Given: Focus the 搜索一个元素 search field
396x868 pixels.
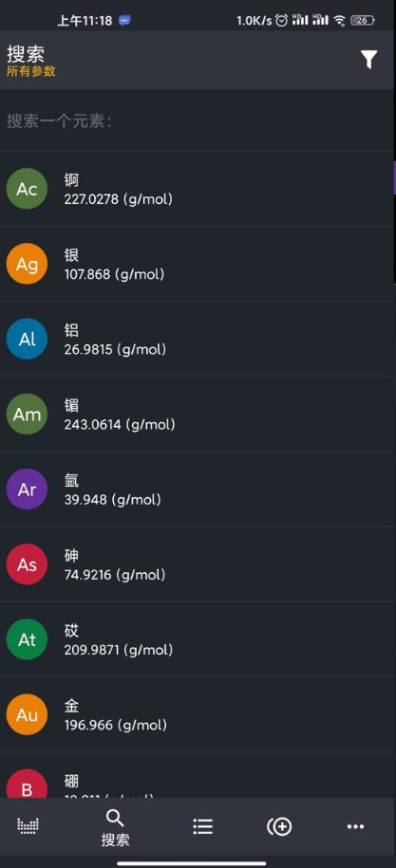Looking at the screenshot, I should pos(198,120).
